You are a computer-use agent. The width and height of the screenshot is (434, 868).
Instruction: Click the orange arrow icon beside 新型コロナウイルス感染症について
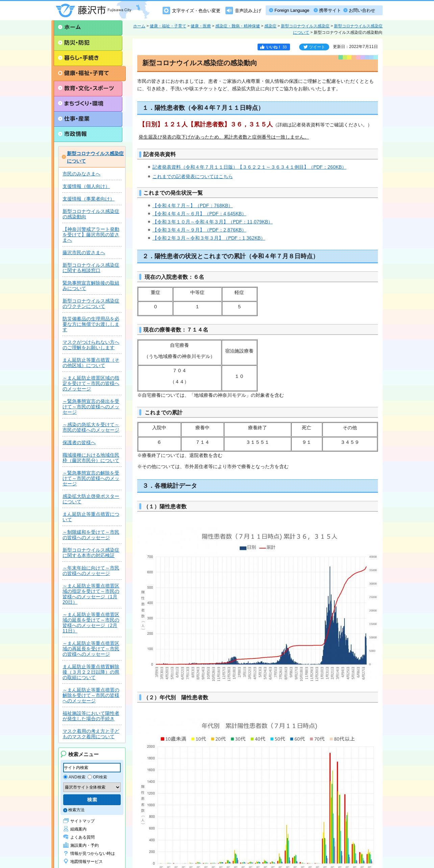[x=64, y=157]
